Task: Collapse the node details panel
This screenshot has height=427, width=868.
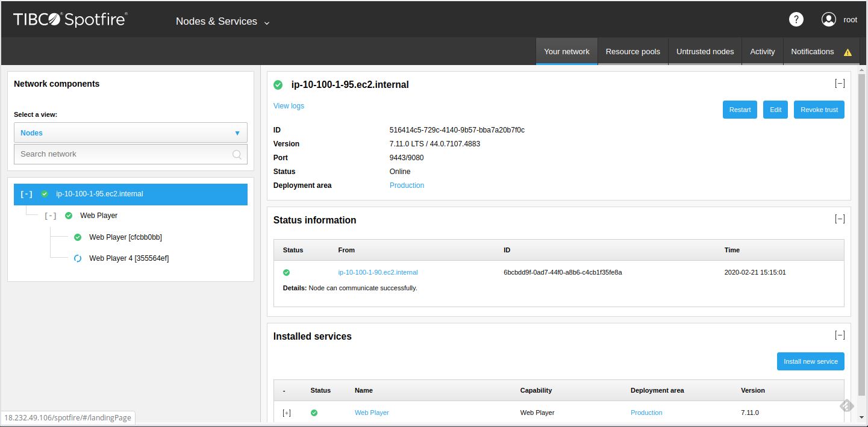Action: (x=840, y=84)
